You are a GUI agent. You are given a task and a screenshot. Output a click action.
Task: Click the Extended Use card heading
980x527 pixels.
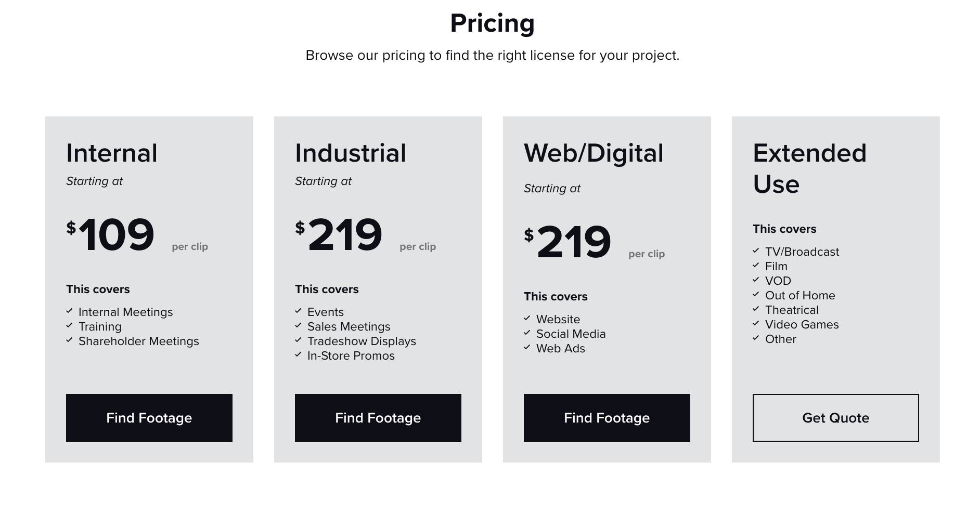pyautogui.click(x=809, y=168)
